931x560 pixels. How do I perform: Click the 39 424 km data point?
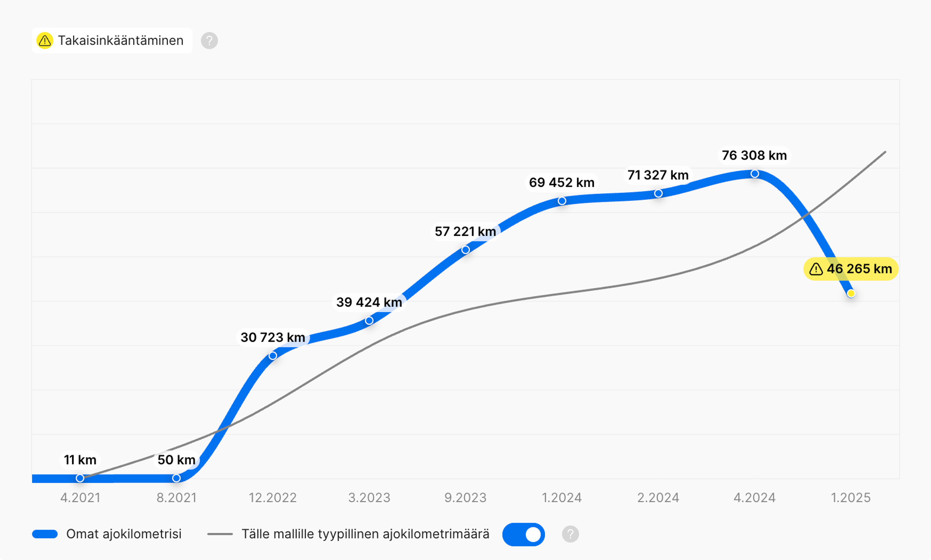(x=369, y=321)
